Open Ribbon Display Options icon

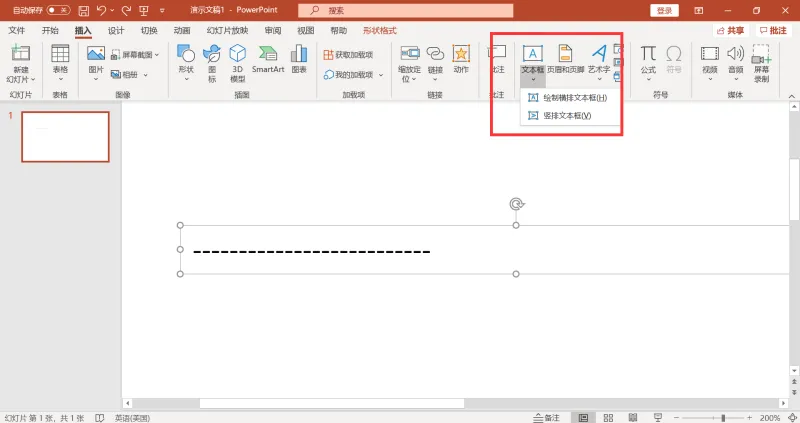point(698,10)
